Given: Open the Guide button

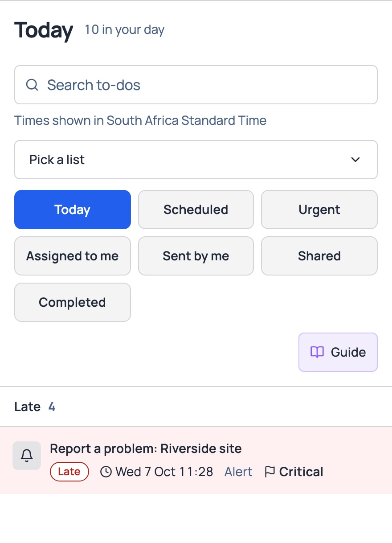Looking at the screenshot, I should (338, 352).
